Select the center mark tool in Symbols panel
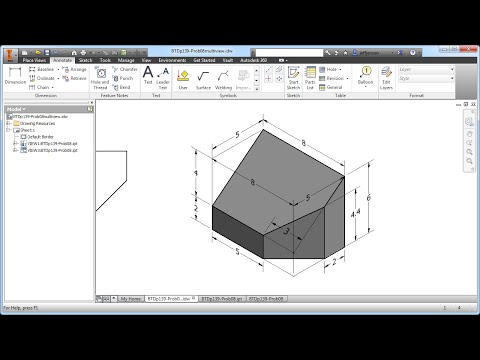Viewport: 480px width, 360px height. click(268, 79)
